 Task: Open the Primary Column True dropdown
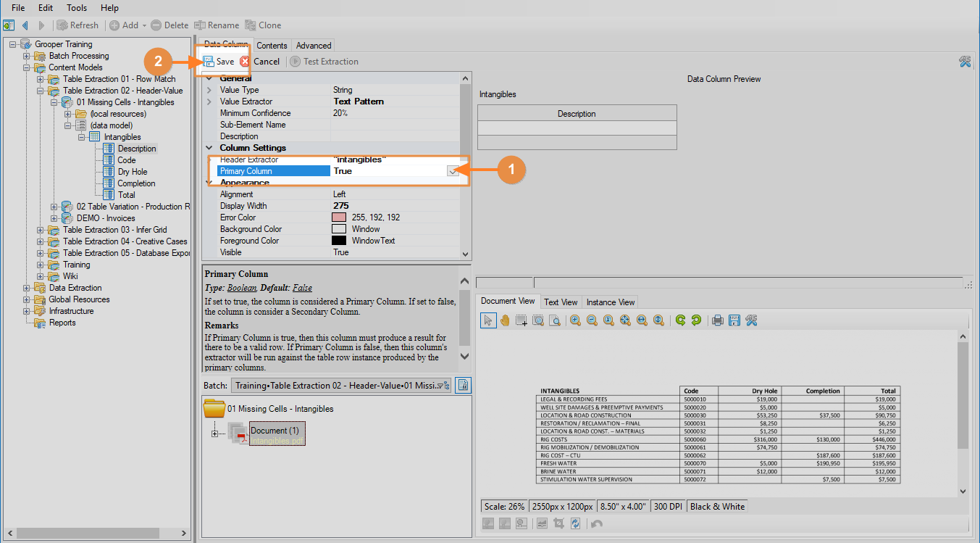[x=453, y=171]
